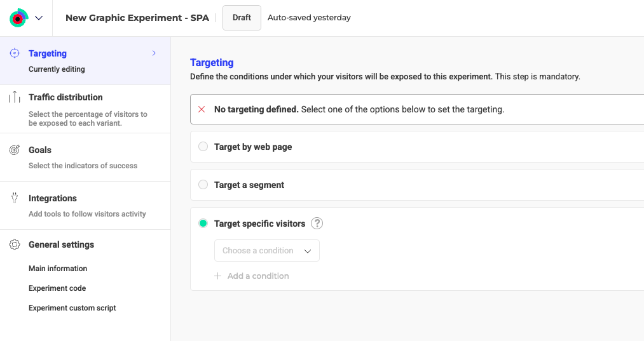Image resolution: width=644 pixels, height=341 pixels.
Task: Open the Traffic distribution step
Action: 65,97
